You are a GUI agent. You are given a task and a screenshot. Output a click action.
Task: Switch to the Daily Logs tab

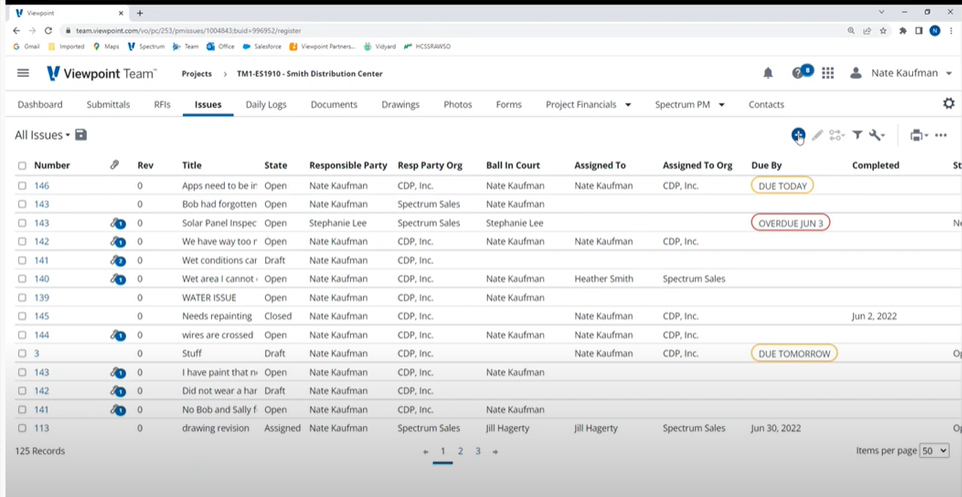tap(266, 104)
